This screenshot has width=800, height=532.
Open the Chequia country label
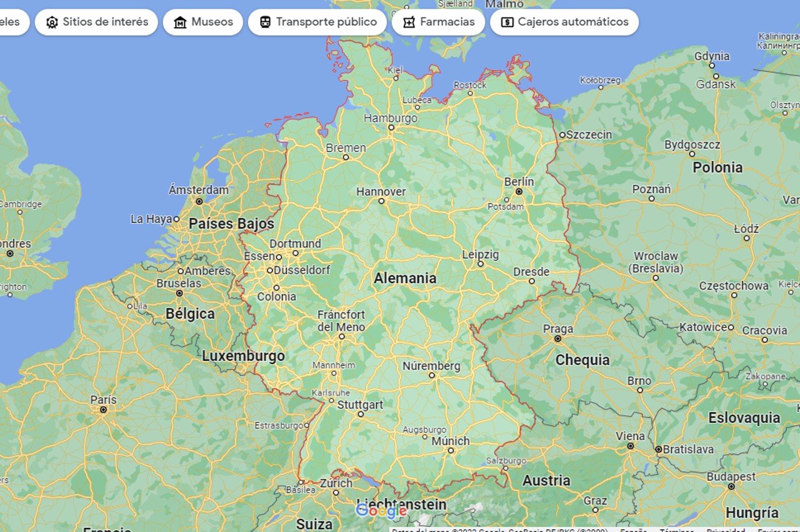click(x=582, y=360)
